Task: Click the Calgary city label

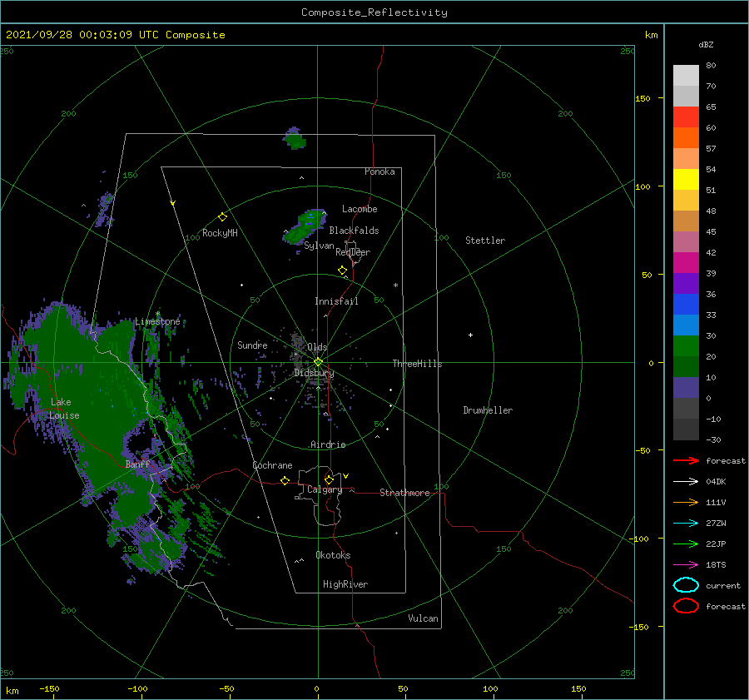Action: pos(325,489)
